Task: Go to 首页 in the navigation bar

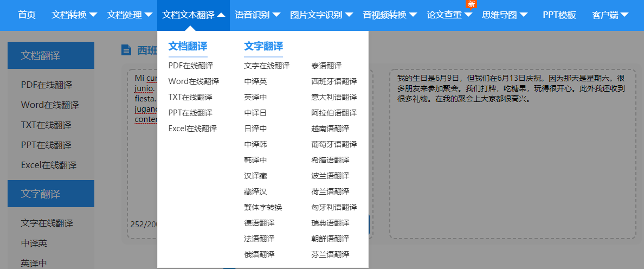Action: (x=27, y=15)
